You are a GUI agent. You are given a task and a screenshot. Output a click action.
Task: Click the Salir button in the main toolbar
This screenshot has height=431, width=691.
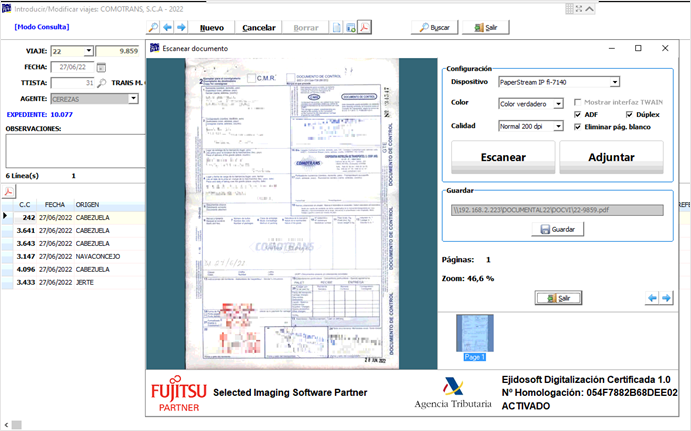[x=486, y=27]
